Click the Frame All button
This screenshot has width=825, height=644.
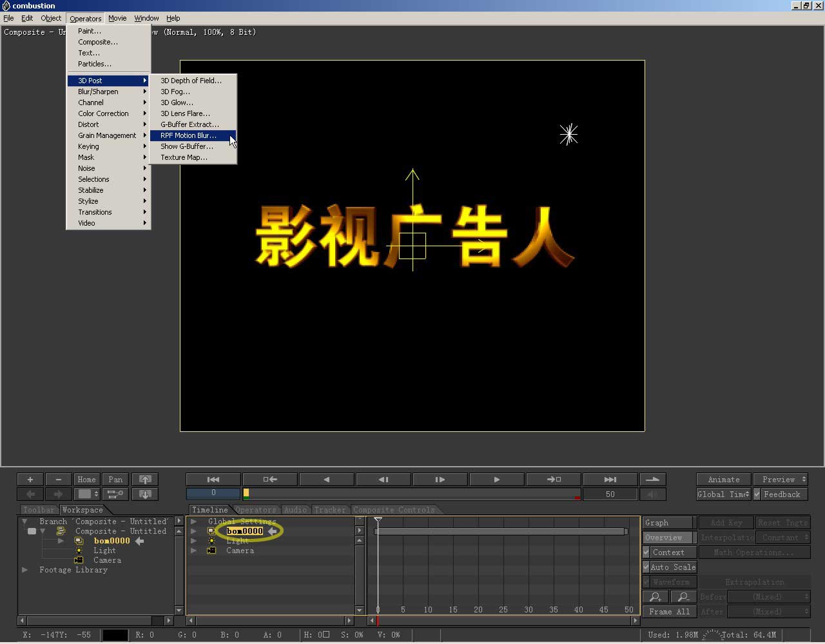[669, 612]
